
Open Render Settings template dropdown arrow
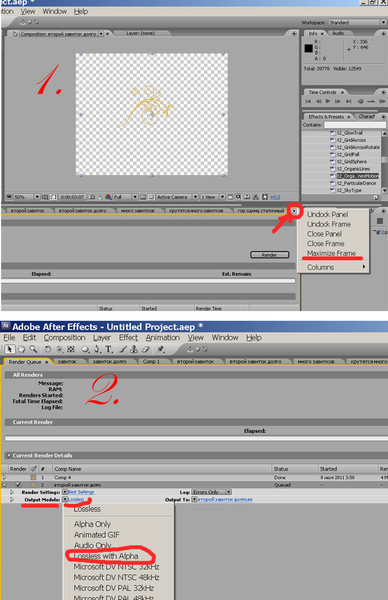[65, 492]
